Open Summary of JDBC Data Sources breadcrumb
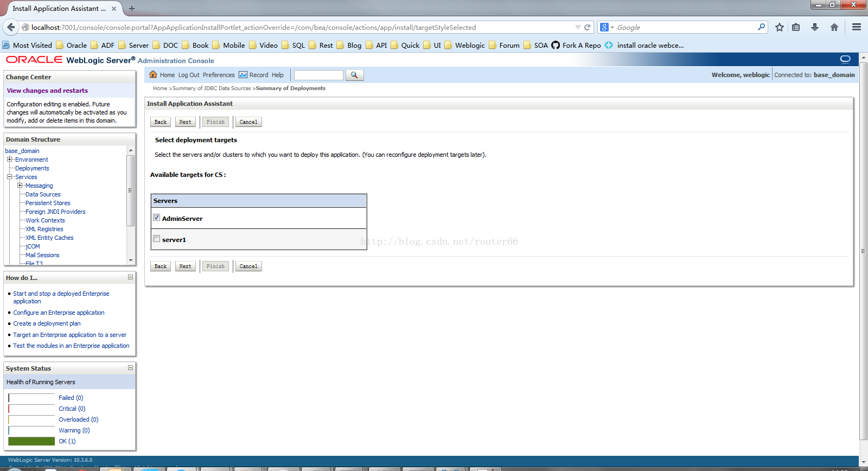Viewport: 868px width, 471px height. pyautogui.click(x=212, y=88)
